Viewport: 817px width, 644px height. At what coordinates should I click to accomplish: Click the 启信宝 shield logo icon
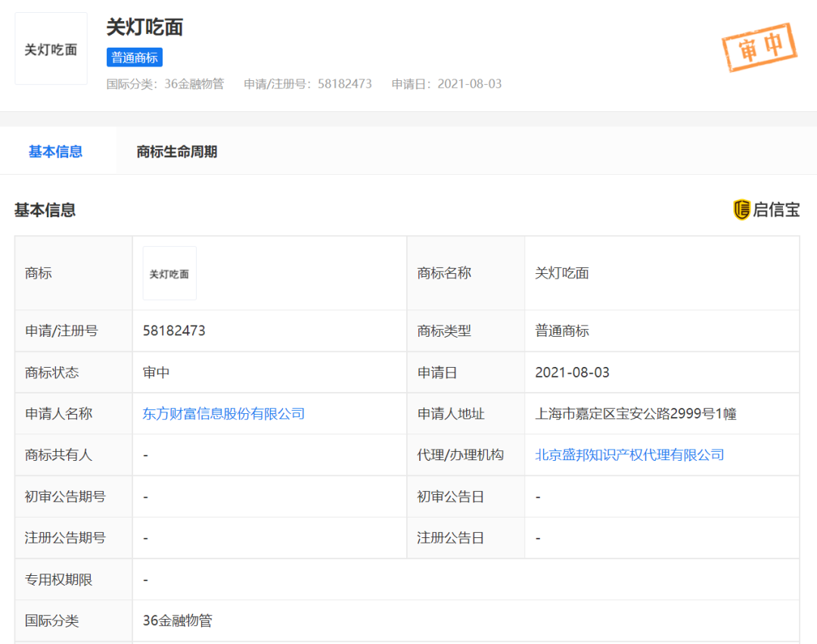[741, 210]
